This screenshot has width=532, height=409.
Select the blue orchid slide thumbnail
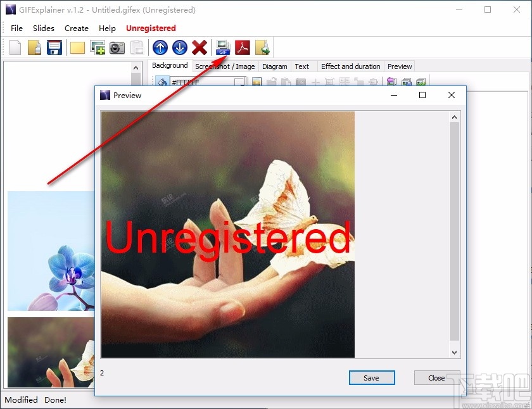51,251
